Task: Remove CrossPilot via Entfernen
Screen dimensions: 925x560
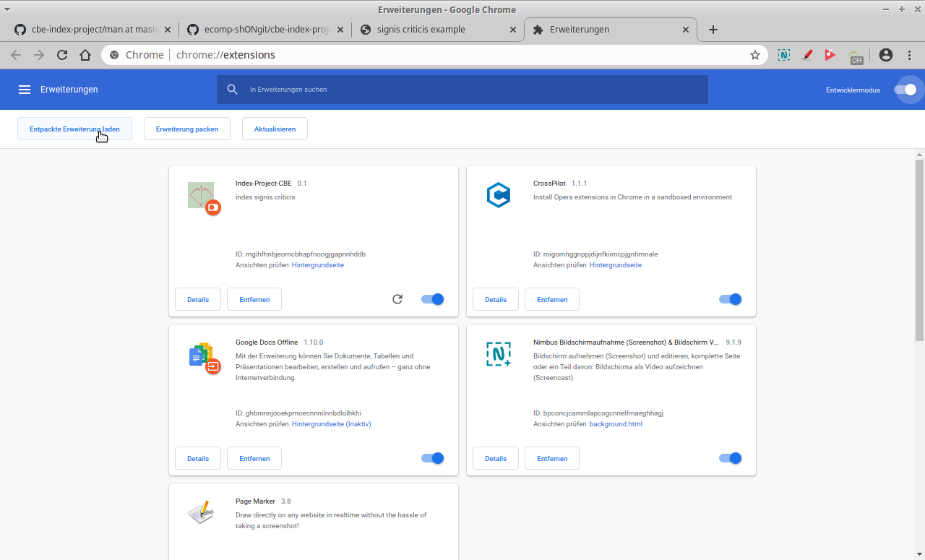Action: pos(552,299)
